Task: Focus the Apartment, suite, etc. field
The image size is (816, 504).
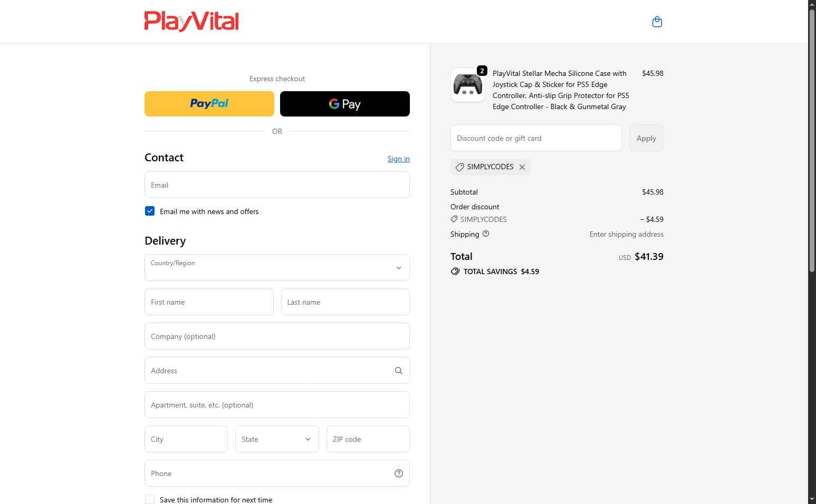Action: pyautogui.click(x=277, y=405)
